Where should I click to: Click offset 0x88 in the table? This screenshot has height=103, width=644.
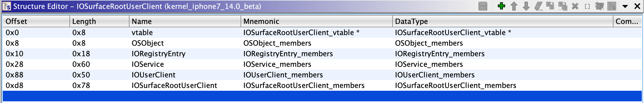(x=36, y=75)
